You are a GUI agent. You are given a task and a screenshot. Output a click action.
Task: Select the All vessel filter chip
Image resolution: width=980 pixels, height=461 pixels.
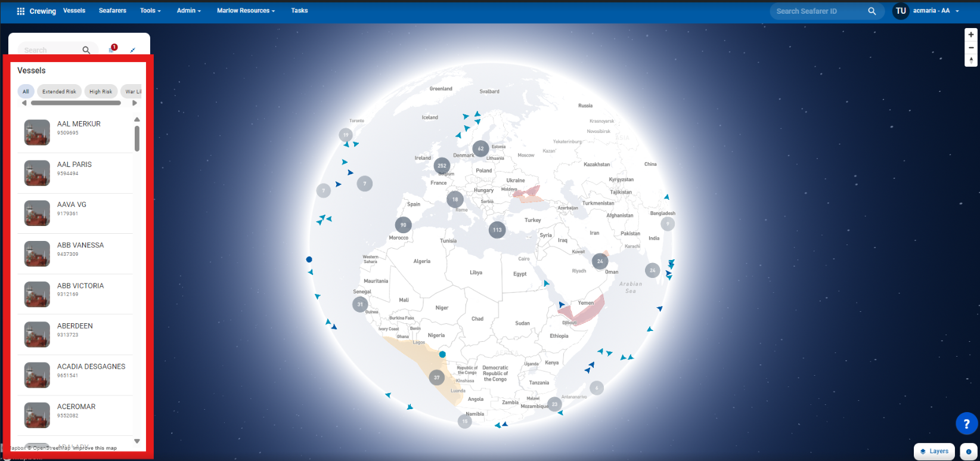click(x=26, y=91)
